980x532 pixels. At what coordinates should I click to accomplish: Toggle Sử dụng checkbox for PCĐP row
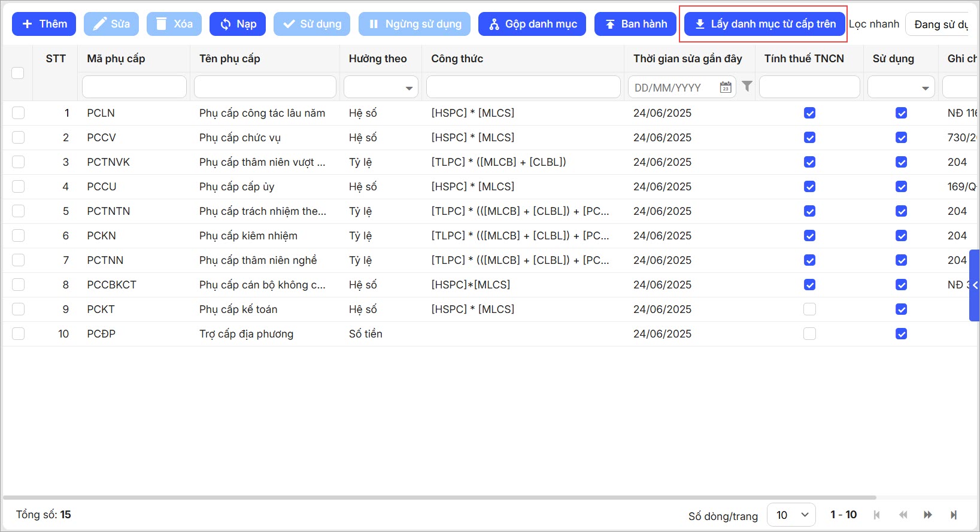click(901, 334)
